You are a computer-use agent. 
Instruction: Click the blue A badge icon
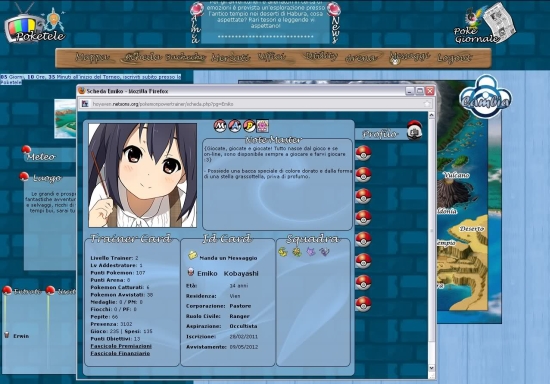tap(235, 126)
